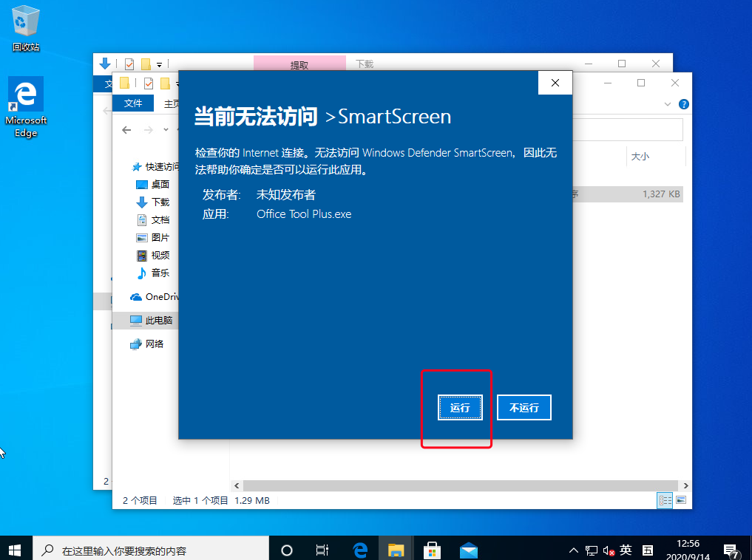Image resolution: width=752 pixels, height=560 pixels.
Task: Switch to details view icon in status bar
Action: click(x=665, y=501)
